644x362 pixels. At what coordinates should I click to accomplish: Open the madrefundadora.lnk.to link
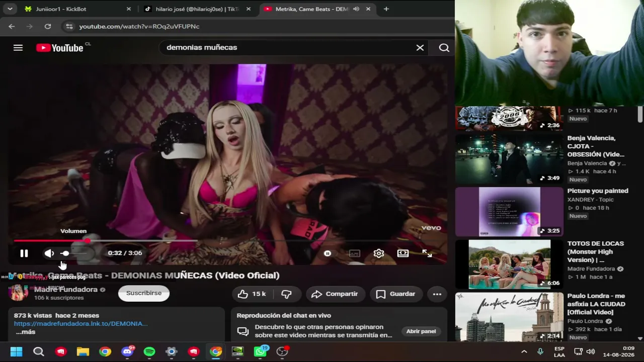point(81,324)
